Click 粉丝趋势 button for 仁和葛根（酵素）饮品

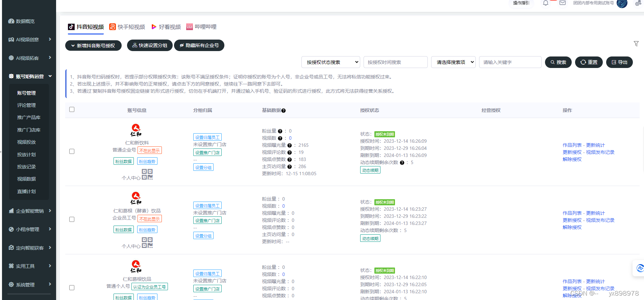point(147,230)
